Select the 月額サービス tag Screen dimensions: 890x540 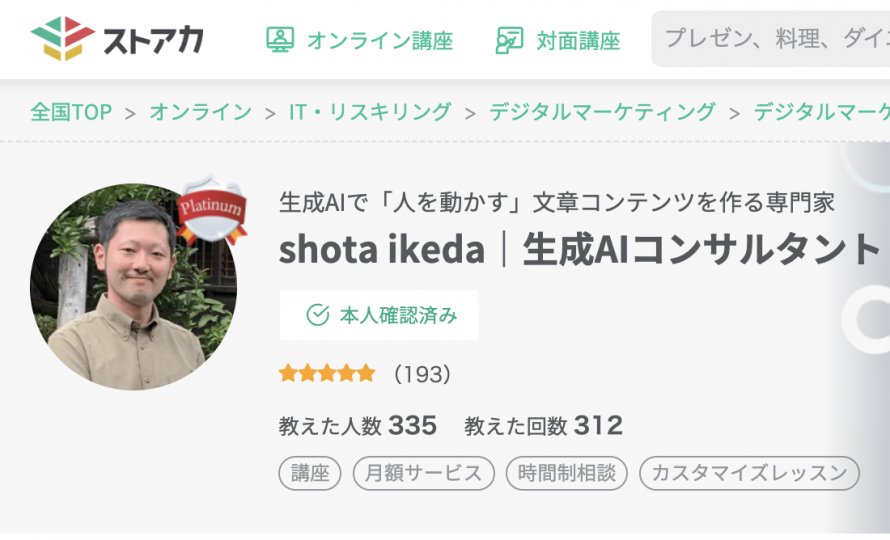(424, 473)
